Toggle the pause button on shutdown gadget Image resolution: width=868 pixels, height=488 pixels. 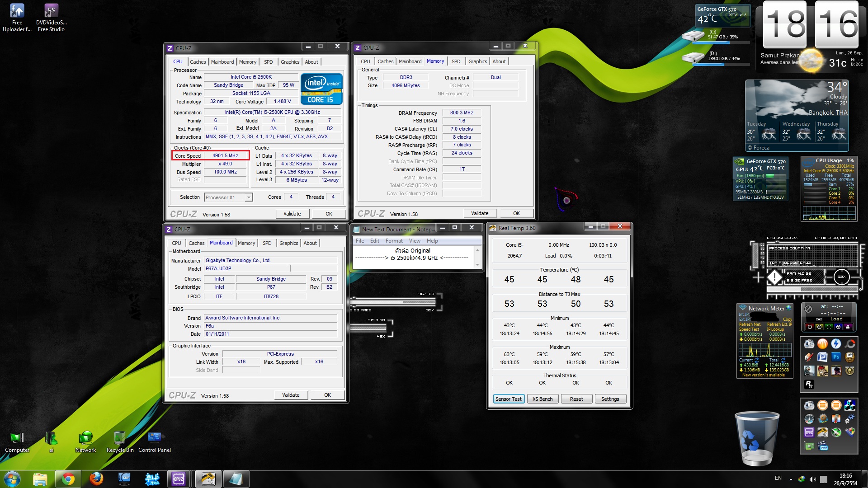pyautogui.click(x=819, y=327)
